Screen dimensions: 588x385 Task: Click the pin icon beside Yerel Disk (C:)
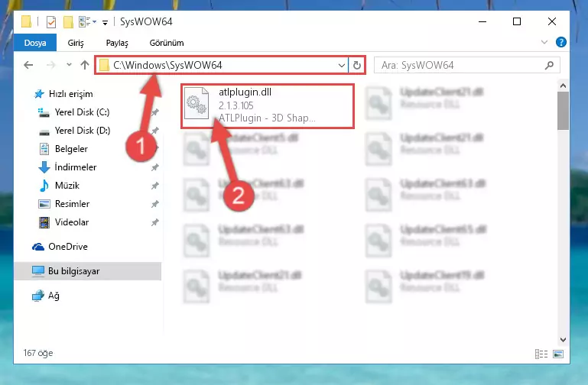tap(155, 112)
